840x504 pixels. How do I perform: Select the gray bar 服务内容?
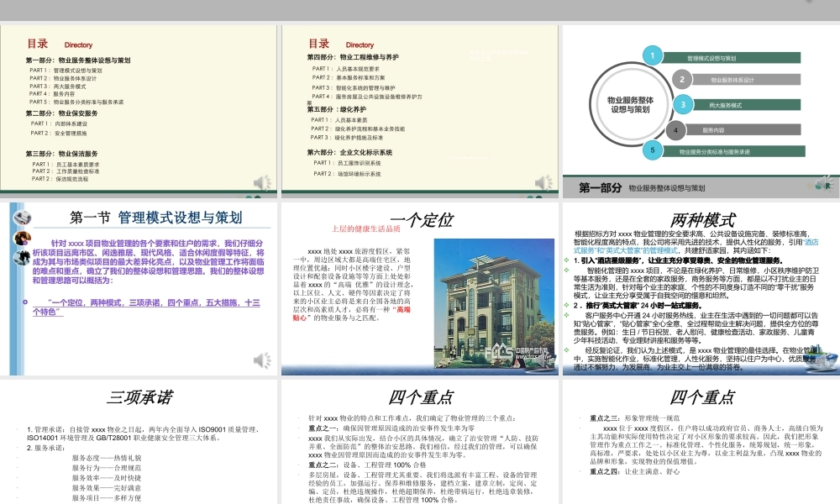pos(743,130)
